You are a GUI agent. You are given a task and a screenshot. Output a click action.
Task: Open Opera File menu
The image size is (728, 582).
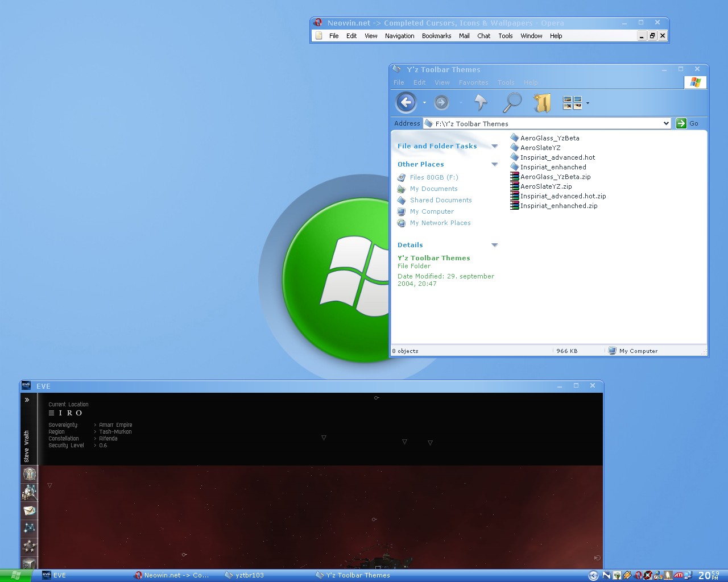click(x=334, y=36)
